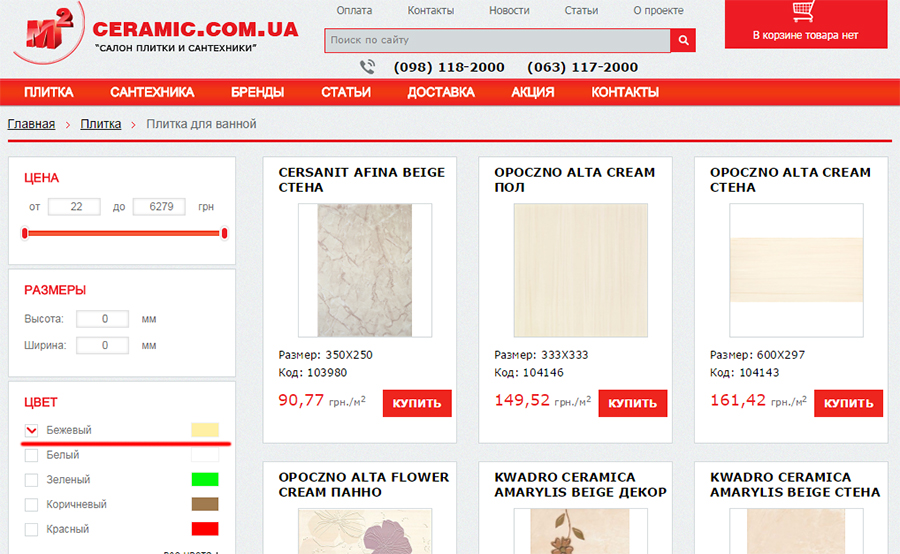This screenshot has width=900, height=554.
Task: Open Opoczno Alta Cream Пол image
Action: point(581,270)
